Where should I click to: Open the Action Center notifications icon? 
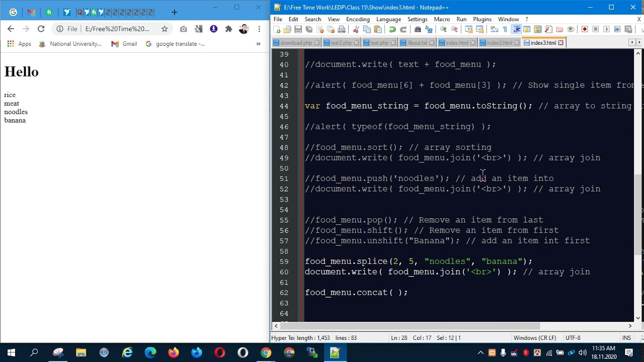629,353
